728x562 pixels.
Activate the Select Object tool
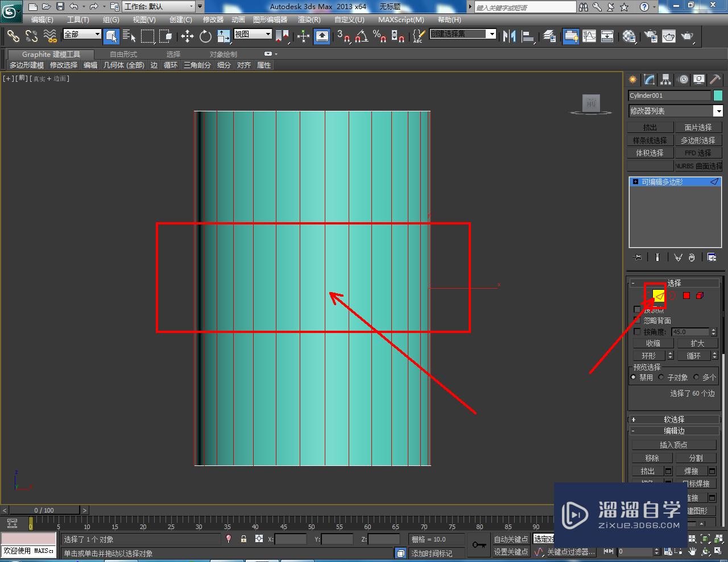(111, 36)
